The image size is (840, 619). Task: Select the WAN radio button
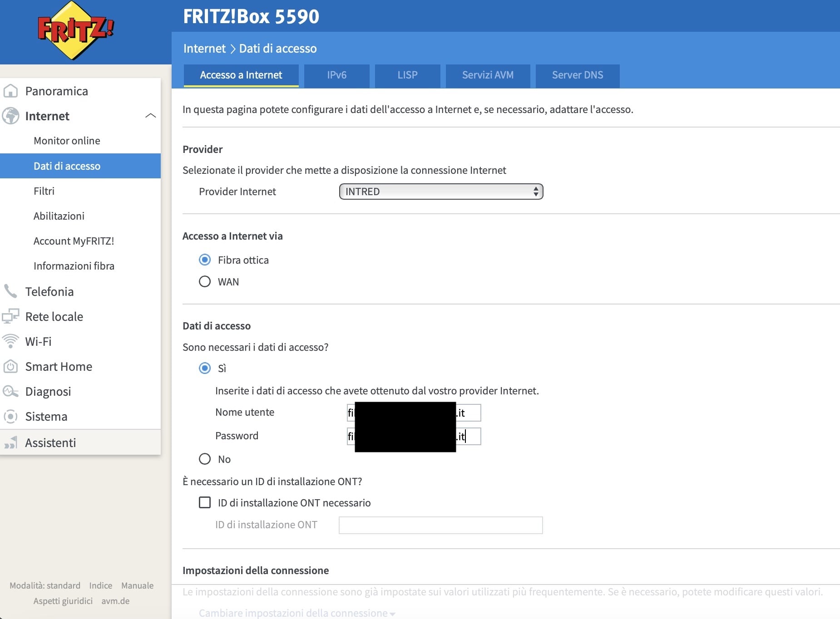(x=205, y=282)
